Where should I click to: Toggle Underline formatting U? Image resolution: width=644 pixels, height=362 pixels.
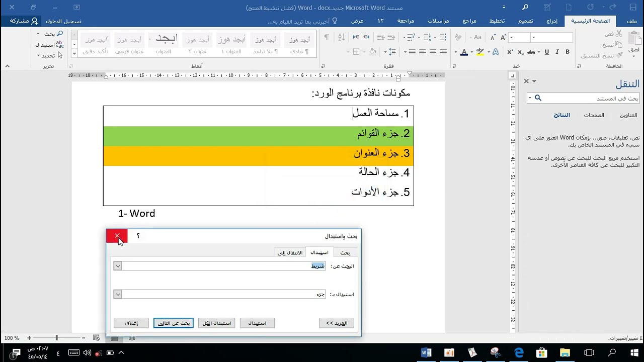(x=547, y=52)
